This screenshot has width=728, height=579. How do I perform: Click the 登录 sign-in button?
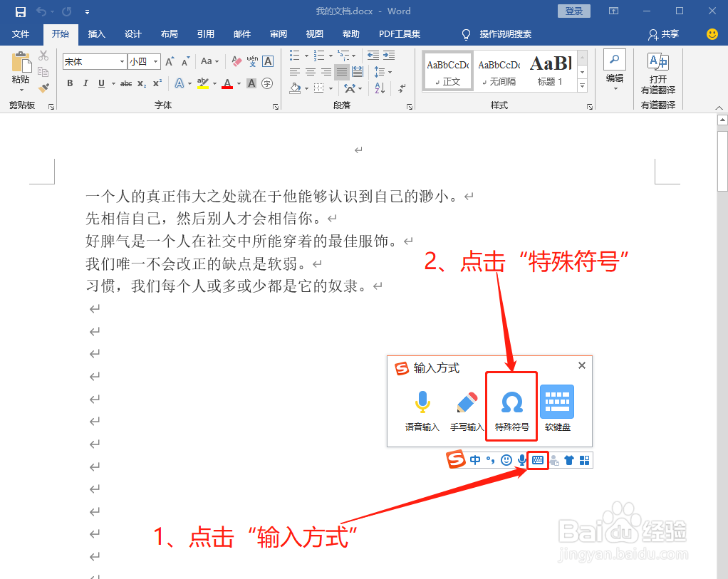point(574,11)
